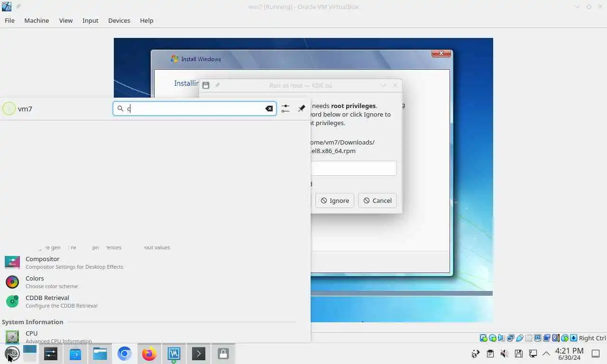Clear the launcher search field text
This screenshot has height=364, width=607.
pos(269,109)
